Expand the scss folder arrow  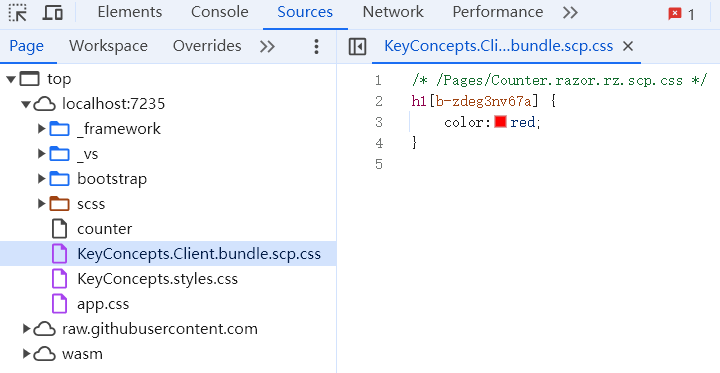click(42, 203)
